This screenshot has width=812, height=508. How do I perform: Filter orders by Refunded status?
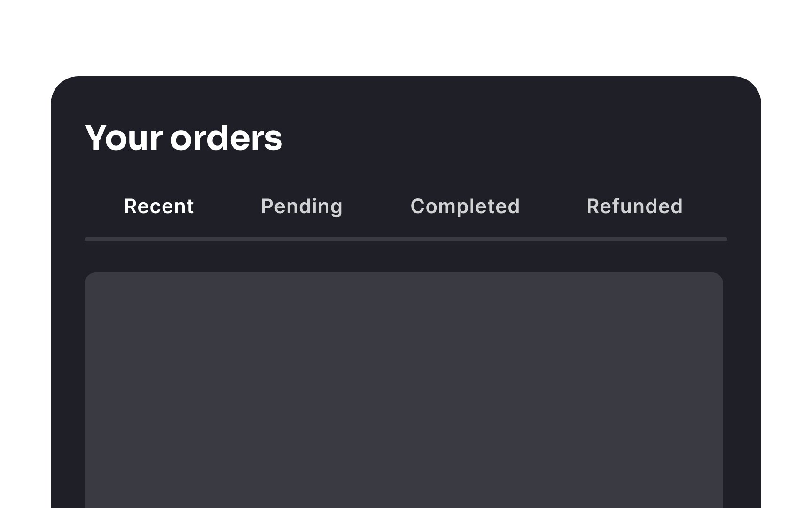click(634, 206)
